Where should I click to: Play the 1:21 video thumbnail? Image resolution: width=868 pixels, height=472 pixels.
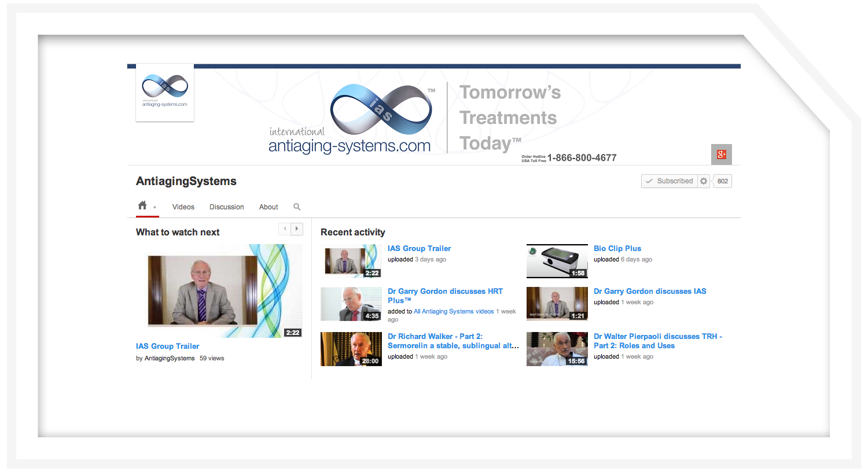(x=557, y=304)
